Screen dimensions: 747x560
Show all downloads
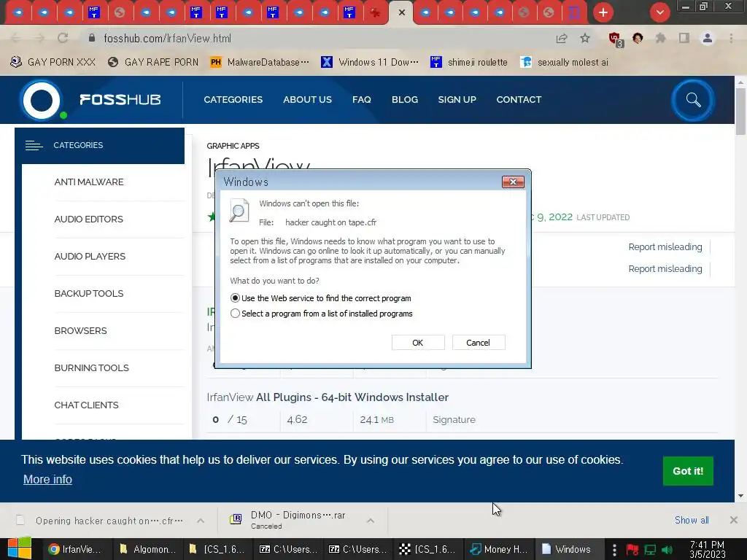tap(692, 520)
